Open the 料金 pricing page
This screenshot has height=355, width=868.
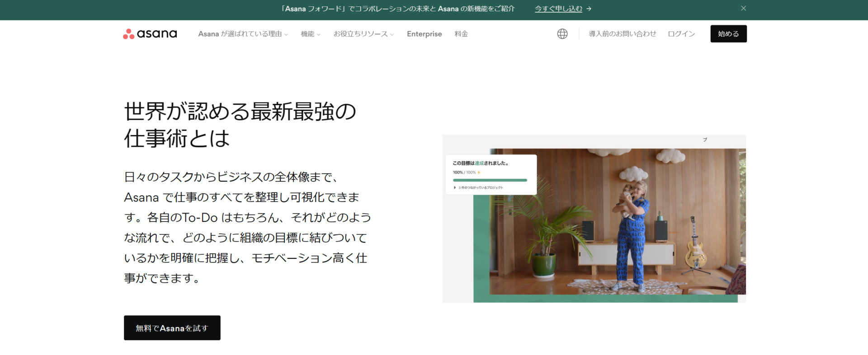click(x=461, y=34)
